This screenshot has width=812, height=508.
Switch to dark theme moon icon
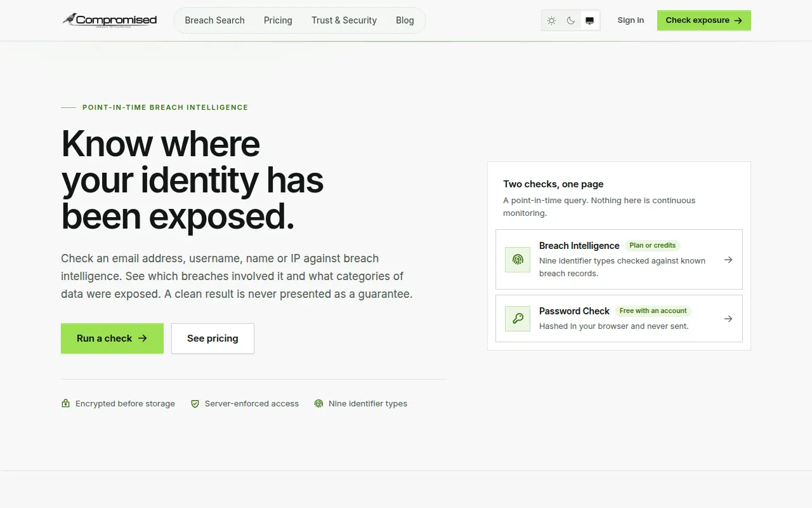click(x=571, y=20)
